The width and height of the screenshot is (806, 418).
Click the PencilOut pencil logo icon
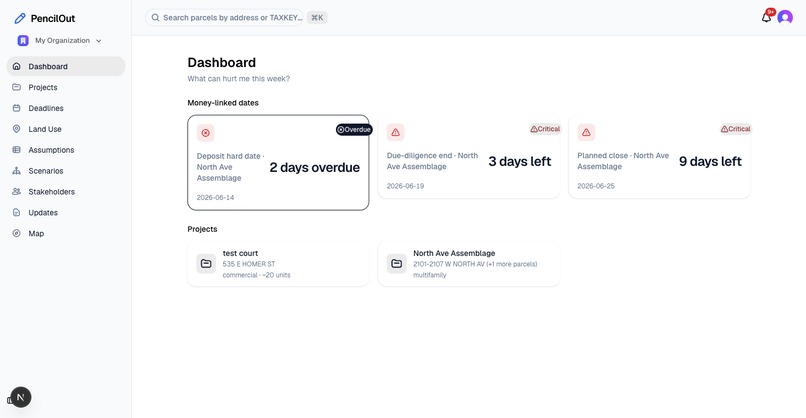pyautogui.click(x=20, y=19)
